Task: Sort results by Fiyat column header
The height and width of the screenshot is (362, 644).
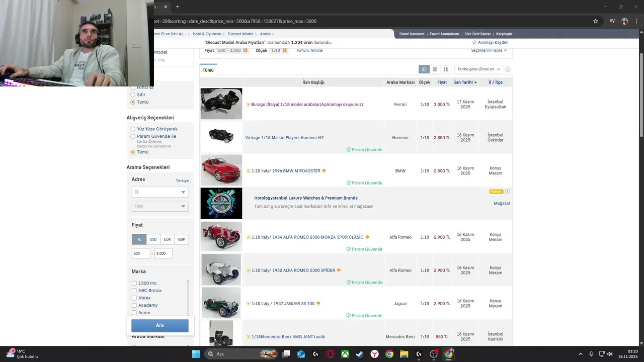Action: [442, 82]
